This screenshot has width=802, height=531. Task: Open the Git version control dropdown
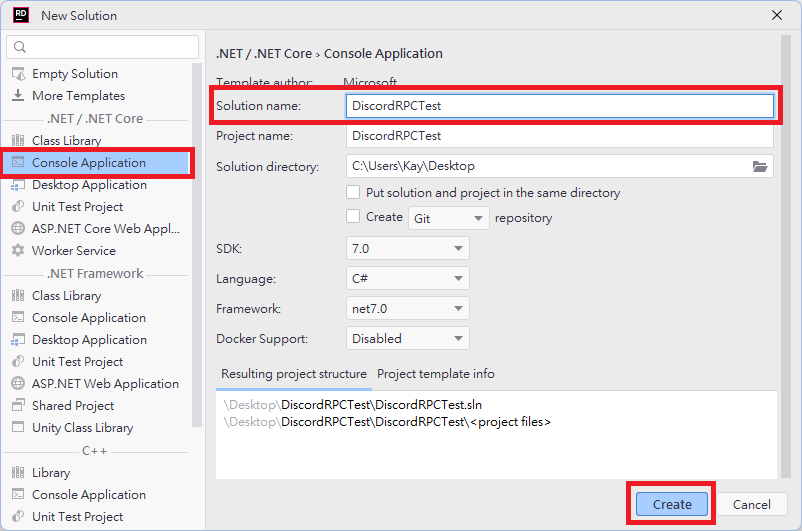coord(448,217)
